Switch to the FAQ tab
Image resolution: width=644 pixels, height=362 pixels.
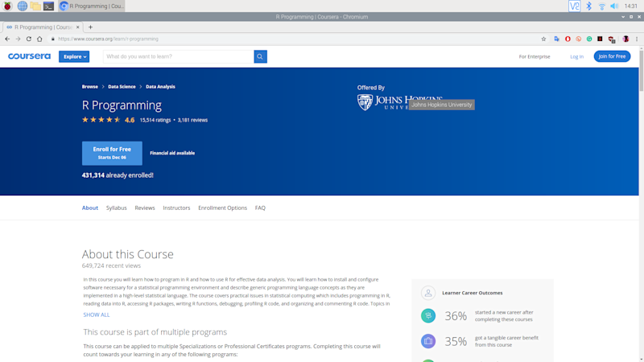260,208
